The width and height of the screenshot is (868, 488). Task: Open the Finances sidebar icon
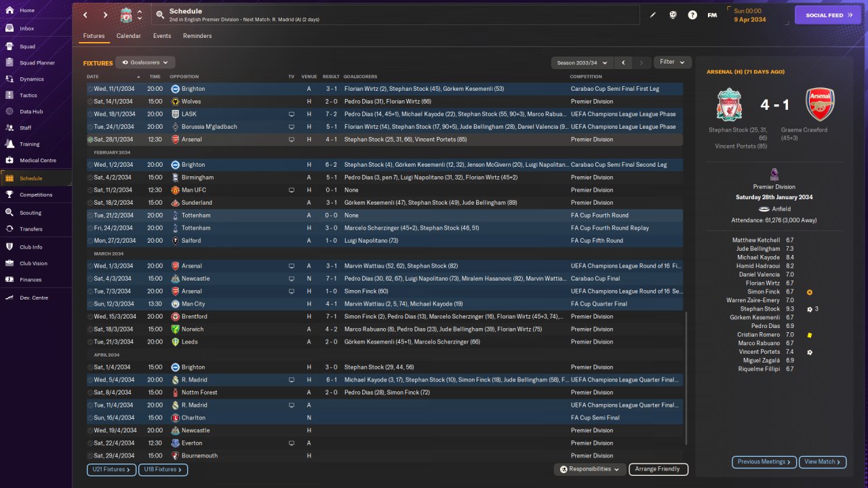tap(9, 279)
